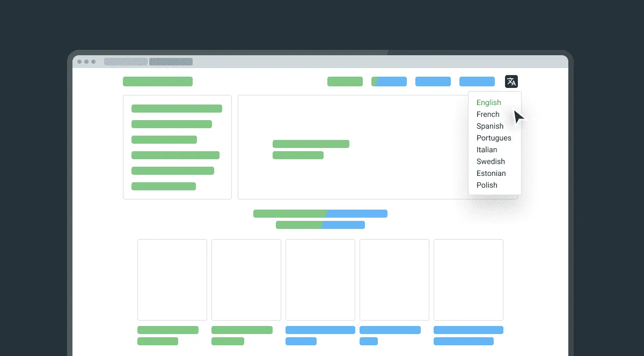Click the first browser tab
The image size is (644, 356).
[126, 62]
